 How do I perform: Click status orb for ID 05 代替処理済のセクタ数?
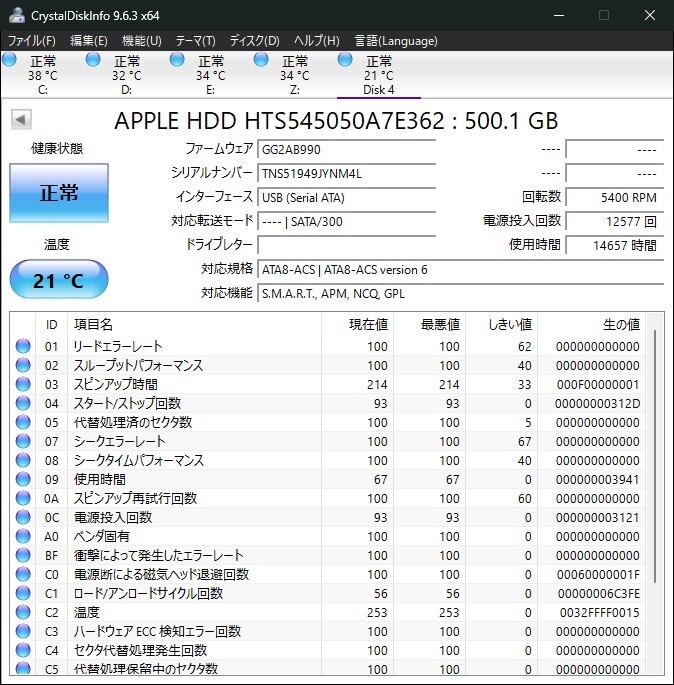(x=23, y=422)
